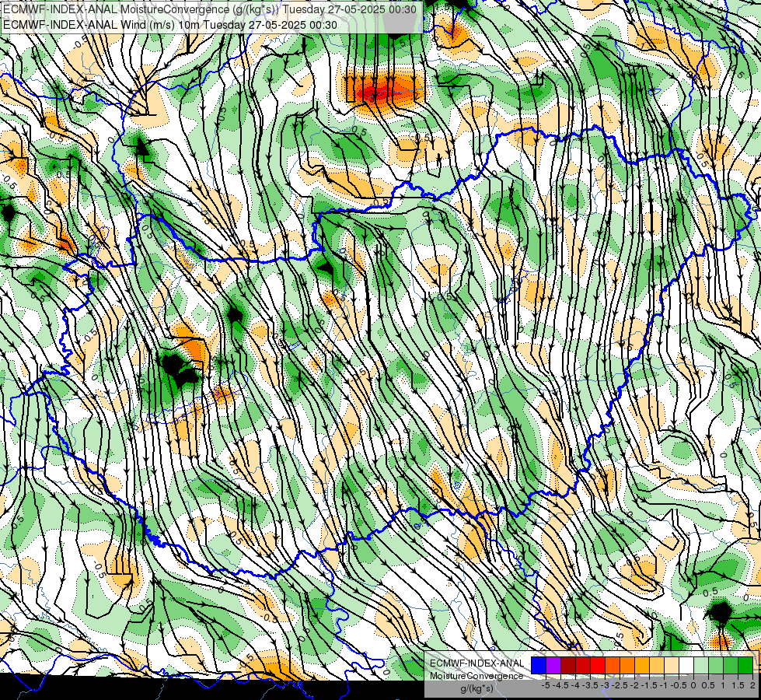This screenshot has height=700, width=761.
Task: Click the legend tick label '0'
Action: click(x=693, y=685)
